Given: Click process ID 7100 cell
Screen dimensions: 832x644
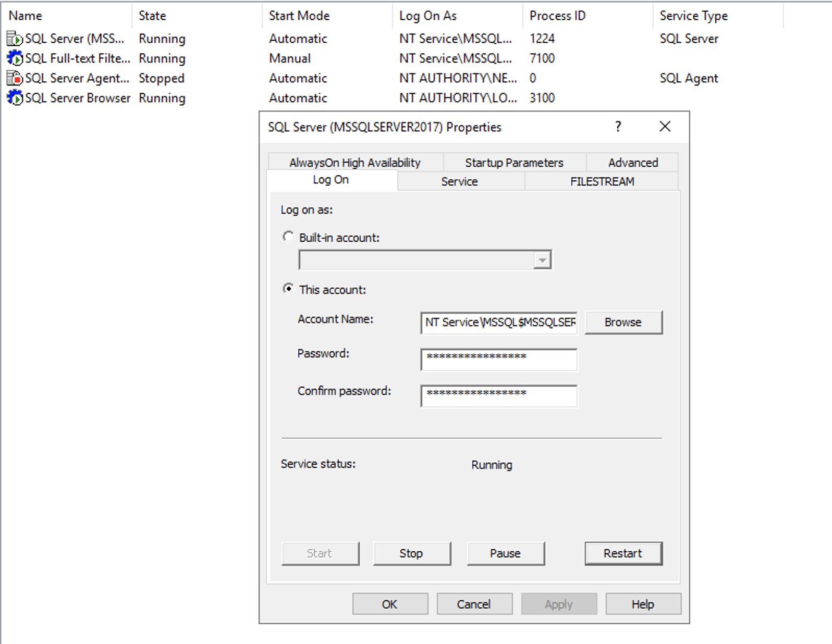Looking at the screenshot, I should click(542, 58).
